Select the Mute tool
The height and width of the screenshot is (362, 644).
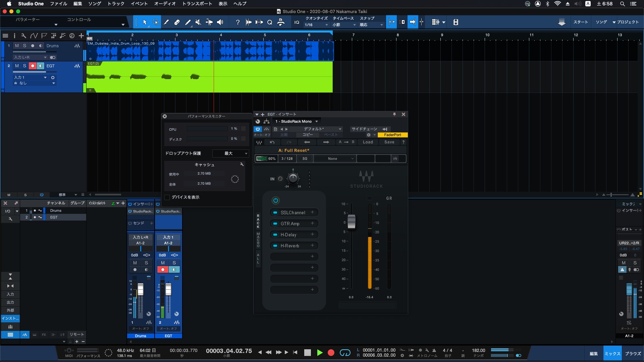198,22
